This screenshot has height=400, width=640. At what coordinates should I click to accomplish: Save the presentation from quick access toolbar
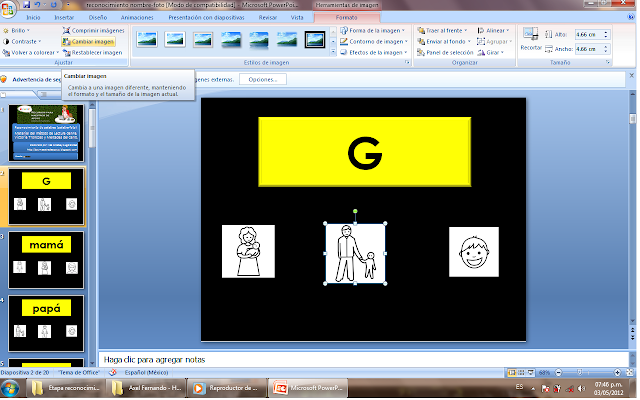coord(27,5)
